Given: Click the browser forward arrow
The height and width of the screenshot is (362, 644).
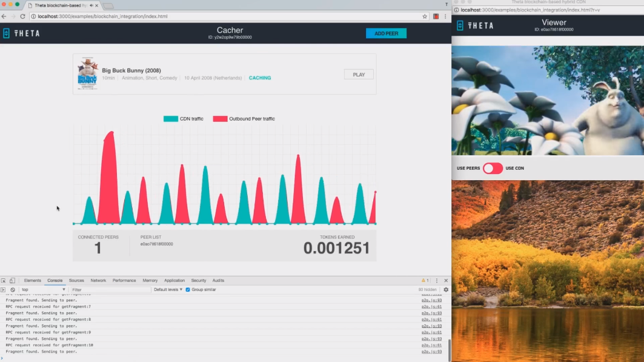Looking at the screenshot, I should click(x=13, y=16).
